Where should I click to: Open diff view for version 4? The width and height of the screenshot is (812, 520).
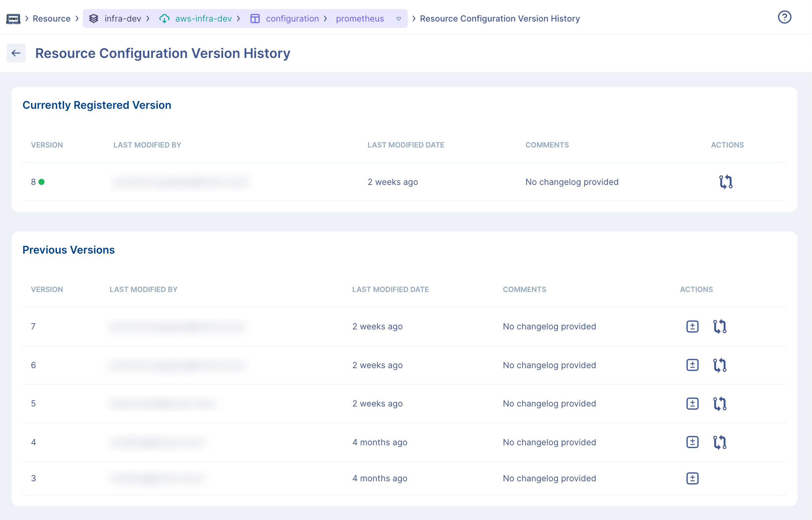coord(692,442)
